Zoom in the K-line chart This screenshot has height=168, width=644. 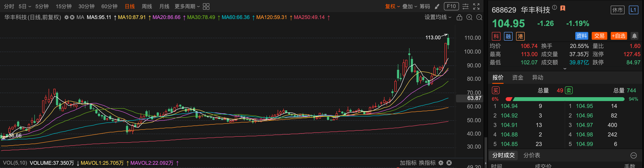(469, 17)
